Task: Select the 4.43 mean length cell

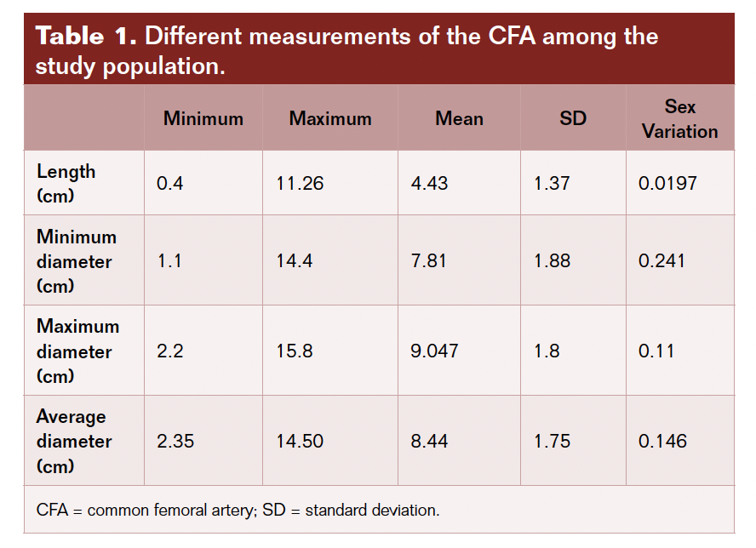Action: pos(429,183)
